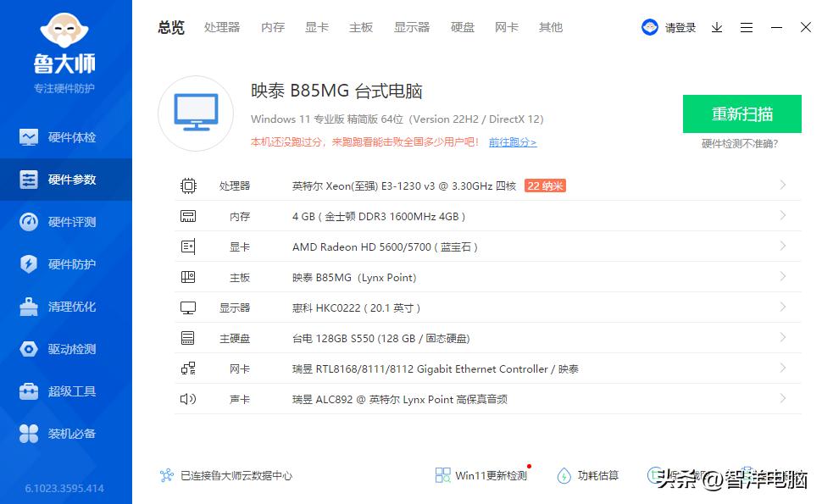This screenshot has height=504, width=822.
Task: Switch to the 显卡 tab
Action: click(x=316, y=27)
